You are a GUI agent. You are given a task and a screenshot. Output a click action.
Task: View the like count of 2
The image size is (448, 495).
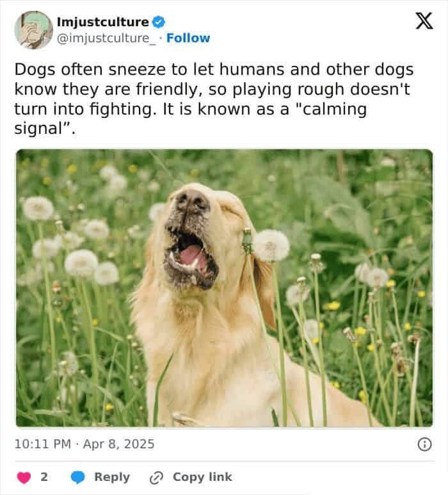pos(44,476)
